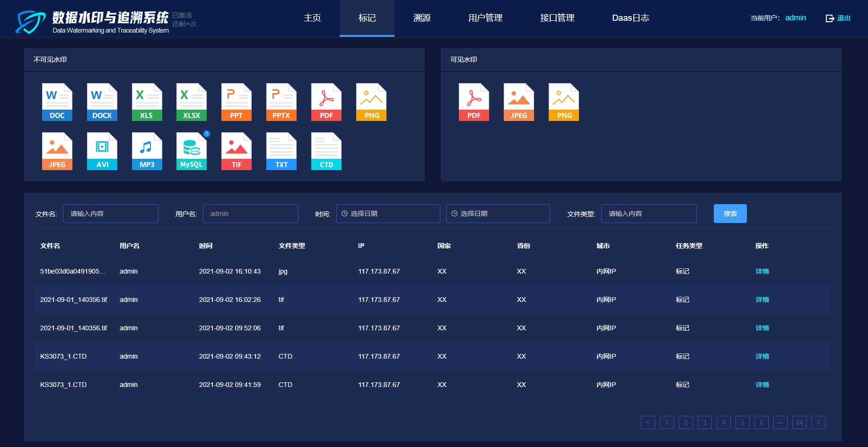Screen dimensions: 868x447
Task: Switch to the 溯源 tab
Action: 421,18
